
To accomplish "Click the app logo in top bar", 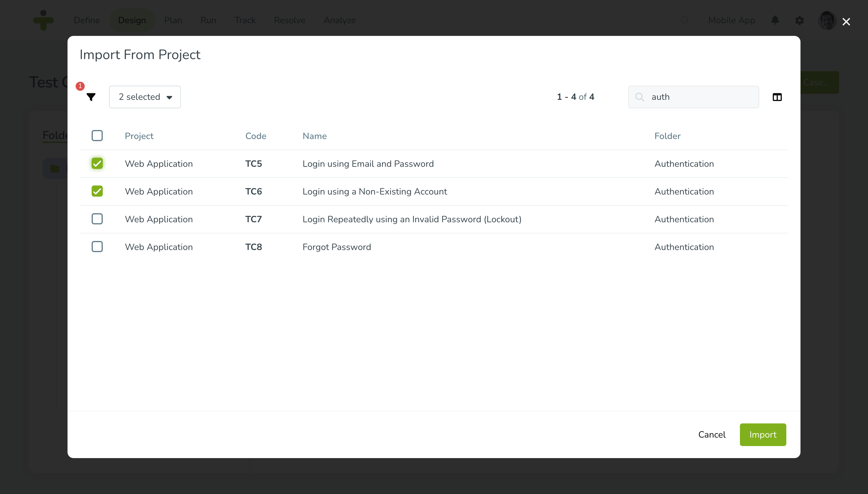I will [43, 21].
